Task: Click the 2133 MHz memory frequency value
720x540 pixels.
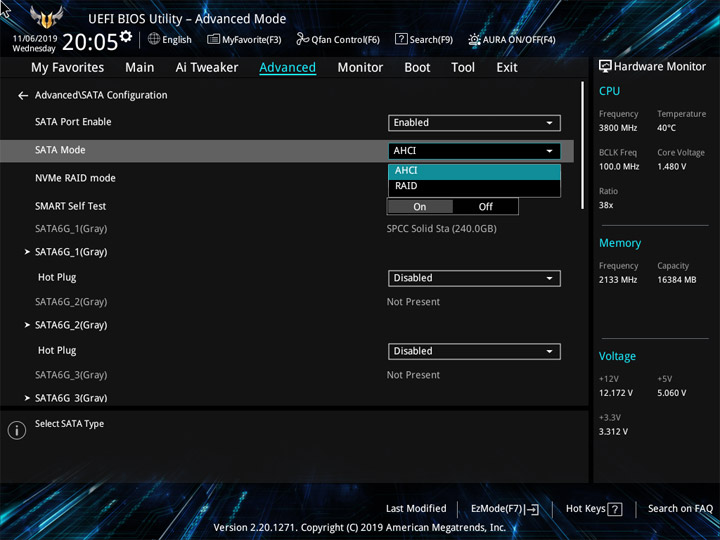Action: point(618,280)
